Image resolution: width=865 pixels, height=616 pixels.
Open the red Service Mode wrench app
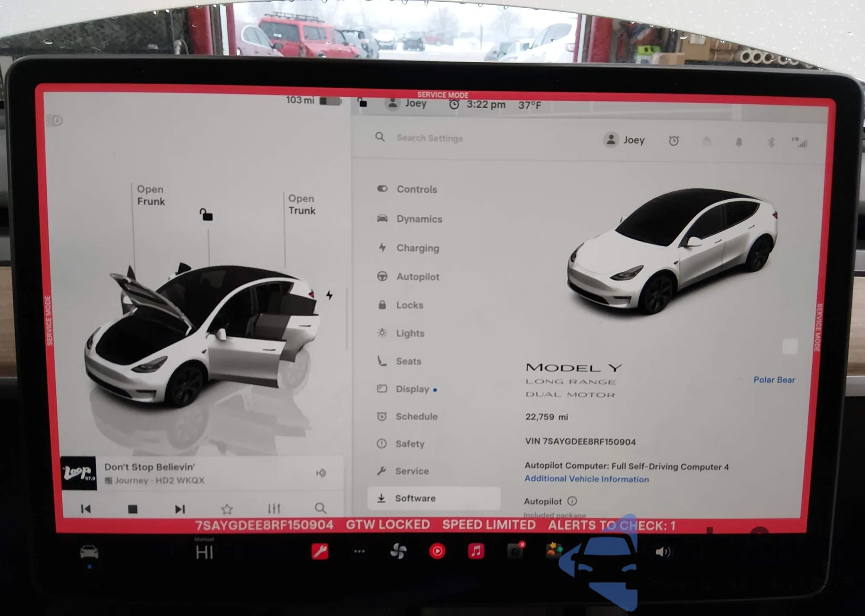click(320, 552)
